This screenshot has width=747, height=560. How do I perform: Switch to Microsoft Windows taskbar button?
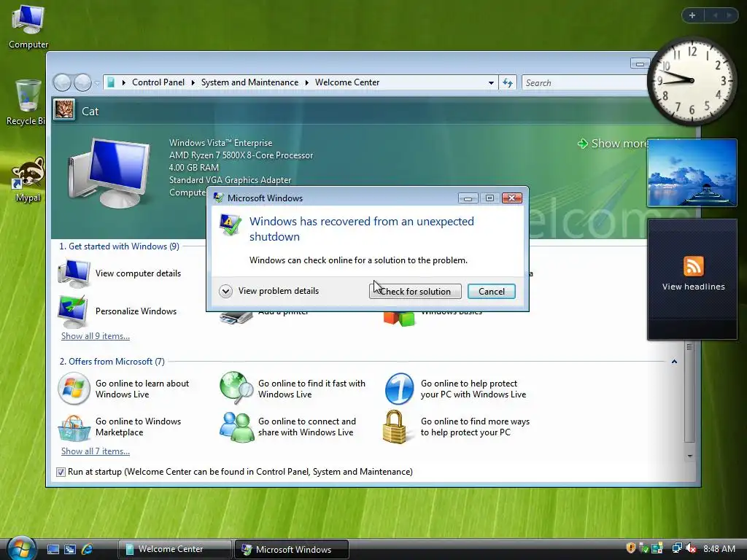292,549
